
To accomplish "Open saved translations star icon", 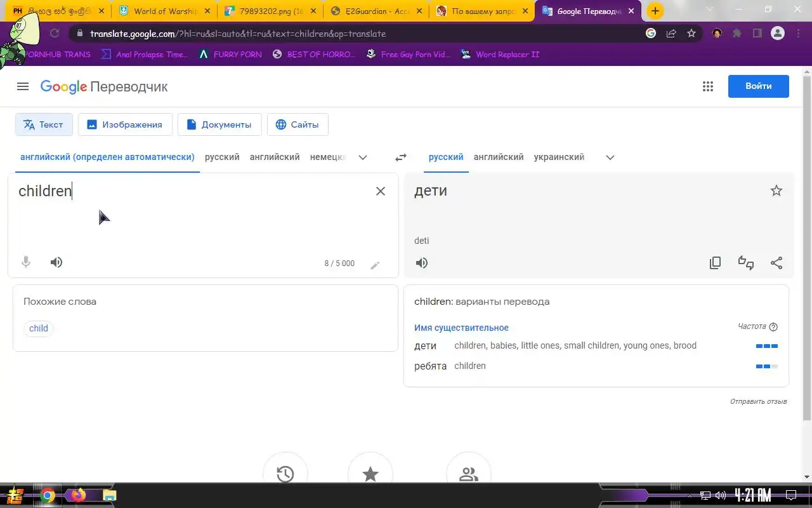I will 370,474.
